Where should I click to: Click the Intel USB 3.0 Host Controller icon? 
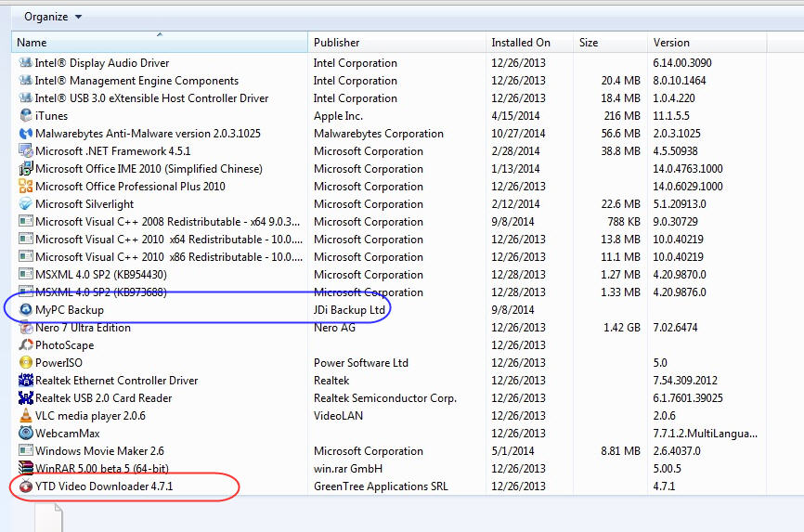pyautogui.click(x=26, y=98)
